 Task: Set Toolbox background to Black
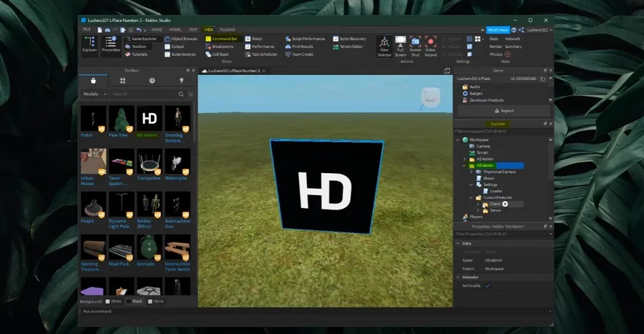pos(135,301)
